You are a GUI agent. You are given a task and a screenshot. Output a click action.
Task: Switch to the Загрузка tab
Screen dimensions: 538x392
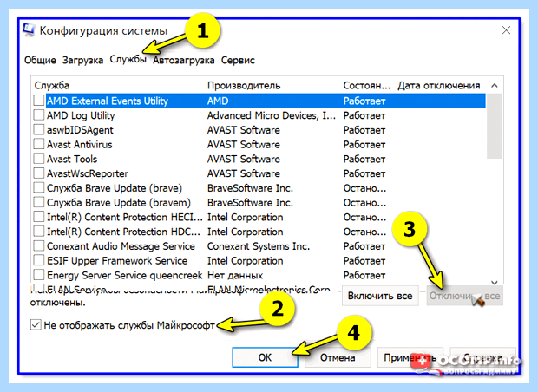[82, 60]
